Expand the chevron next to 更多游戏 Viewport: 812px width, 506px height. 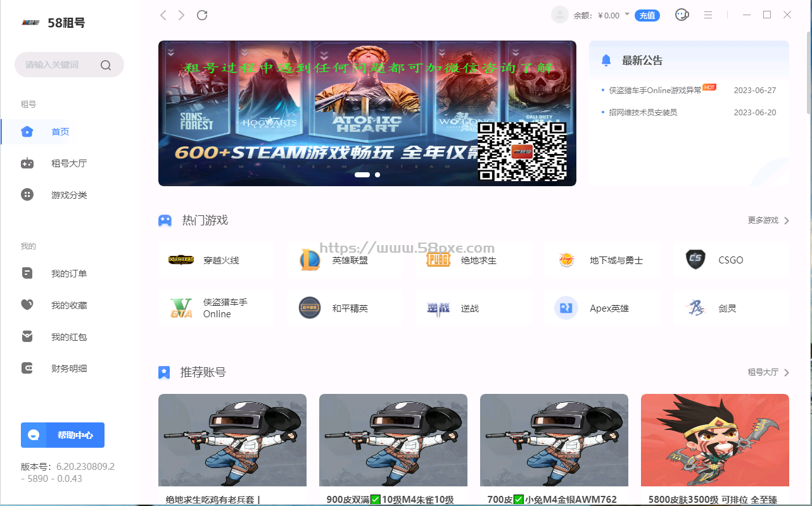(x=787, y=220)
